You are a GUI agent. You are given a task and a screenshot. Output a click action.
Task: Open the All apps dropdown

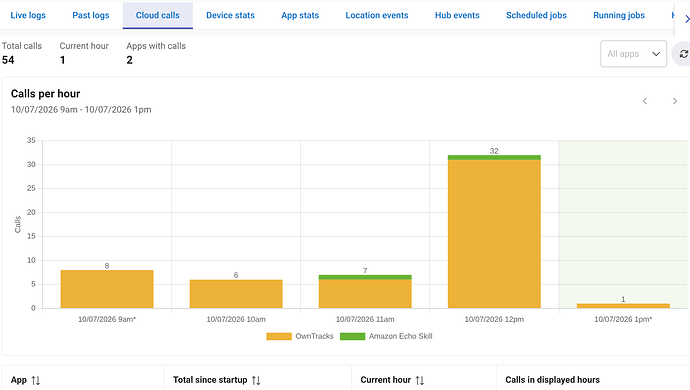[x=633, y=54]
